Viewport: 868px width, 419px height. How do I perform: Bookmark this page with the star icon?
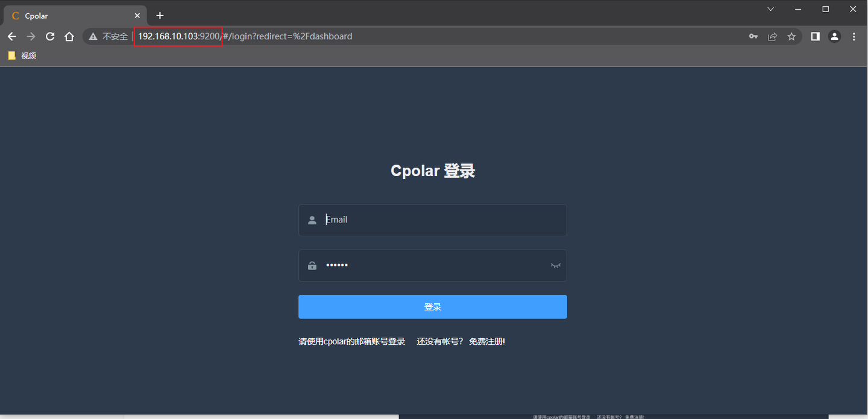(791, 36)
